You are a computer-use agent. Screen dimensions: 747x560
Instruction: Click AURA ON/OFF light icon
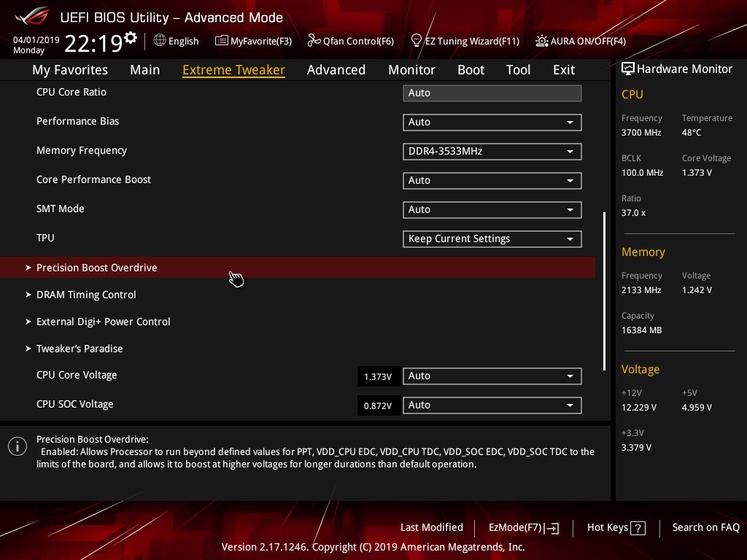click(x=542, y=41)
